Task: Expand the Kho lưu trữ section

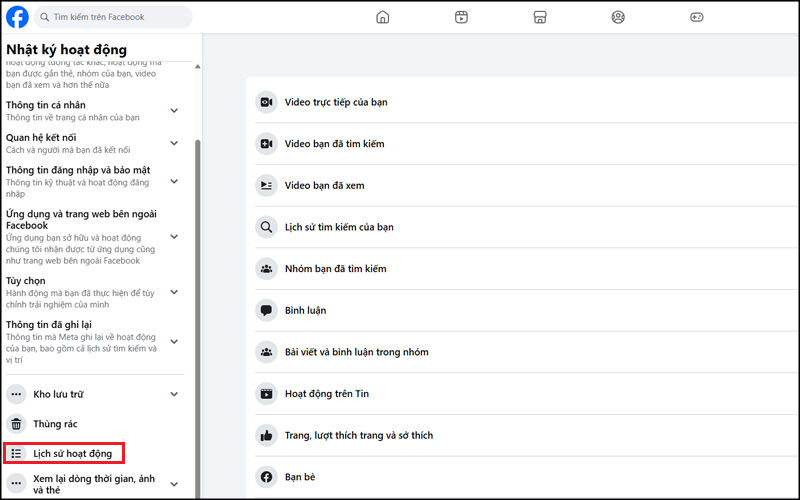Action: tap(174, 395)
